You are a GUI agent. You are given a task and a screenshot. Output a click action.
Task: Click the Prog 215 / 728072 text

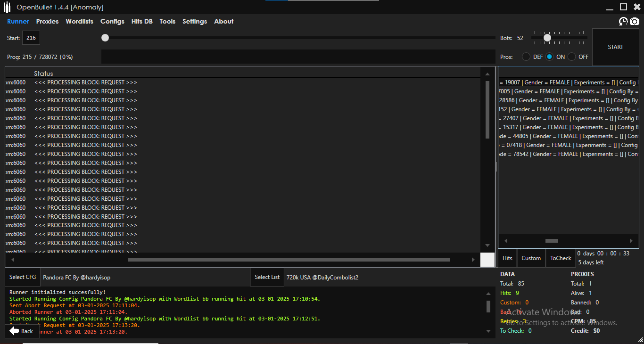pos(40,57)
